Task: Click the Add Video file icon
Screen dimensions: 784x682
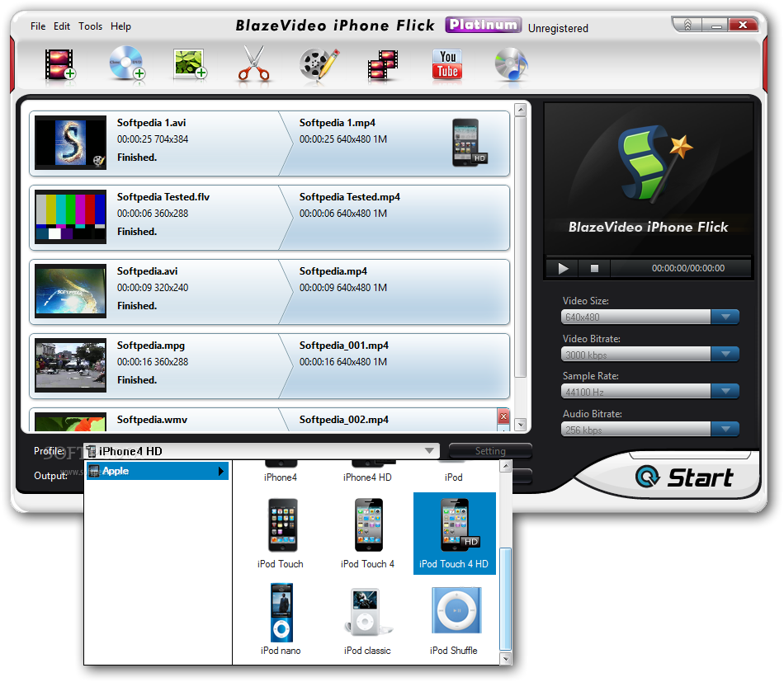Action: (60, 64)
